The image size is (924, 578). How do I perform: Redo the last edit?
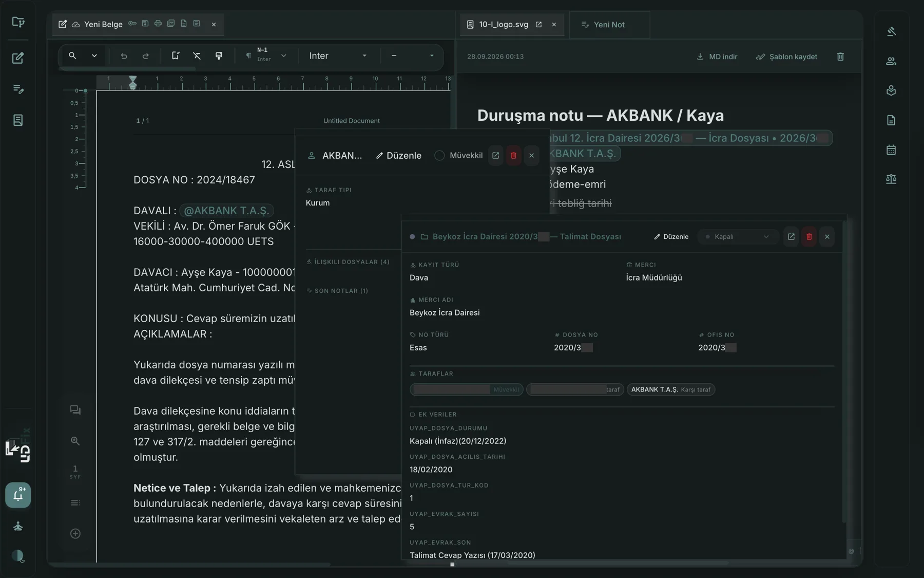146,56
